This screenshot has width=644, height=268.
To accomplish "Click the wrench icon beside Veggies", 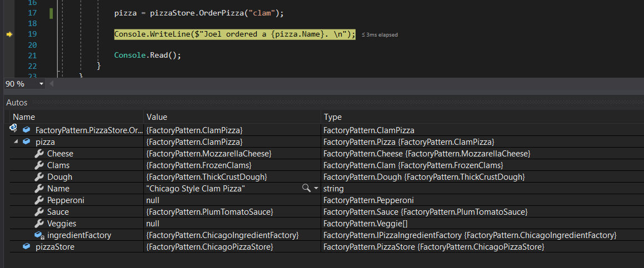I will 39,224.
